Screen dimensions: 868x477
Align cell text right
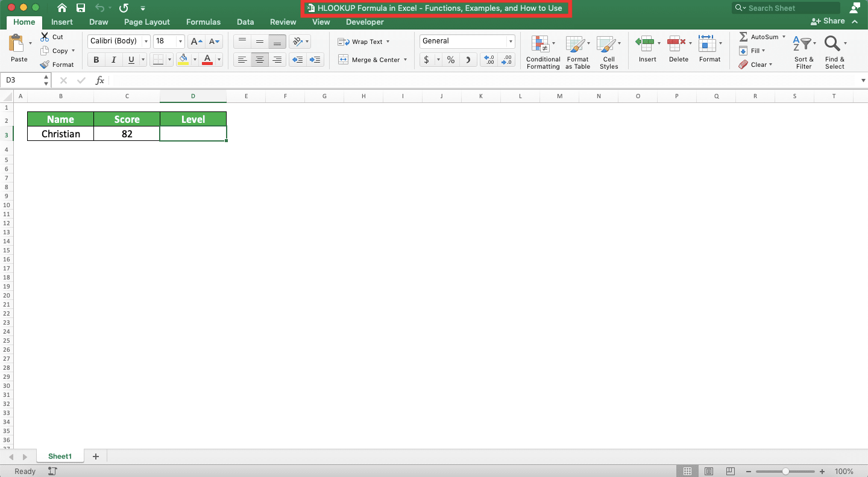tap(277, 60)
